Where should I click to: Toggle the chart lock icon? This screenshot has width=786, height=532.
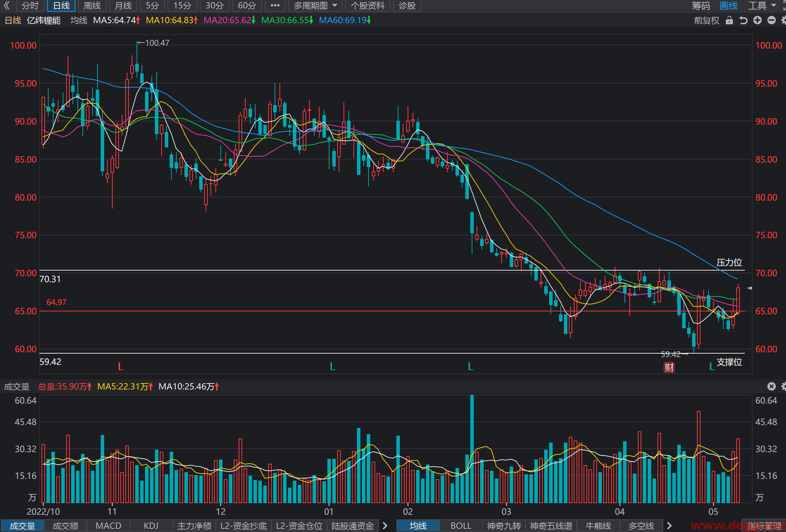tap(729, 20)
